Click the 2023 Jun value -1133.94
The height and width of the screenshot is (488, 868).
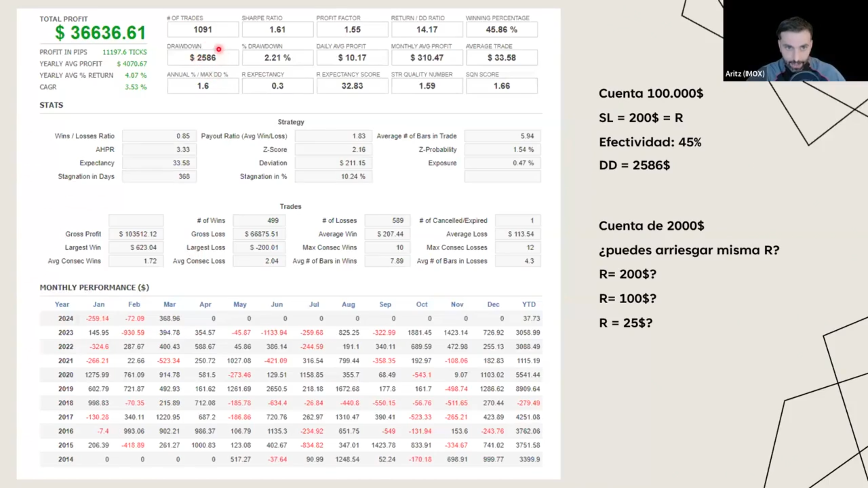pyautogui.click(x=274, y=333)
